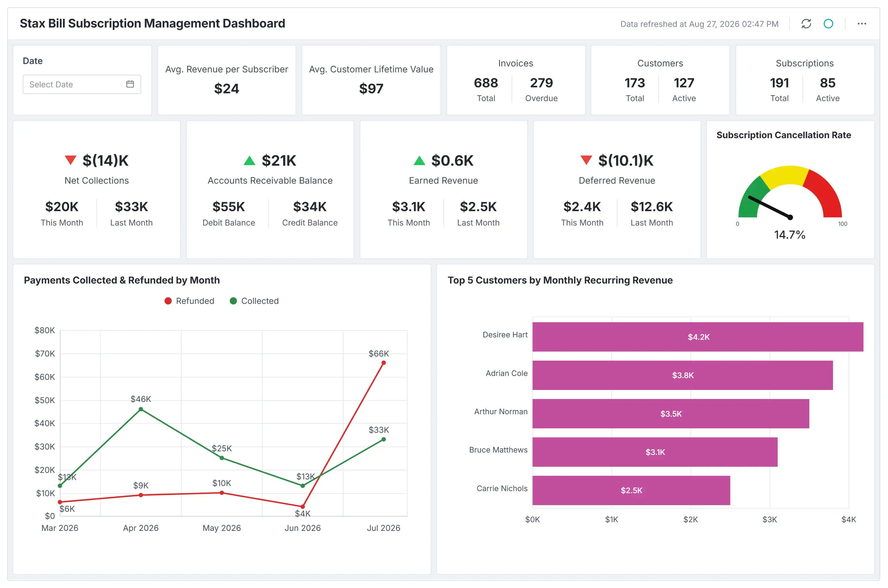The height and width of the screenshot is (588, 888).
Task: Click $3.1K This Month Earned Revenue
Action: [409, 207]
